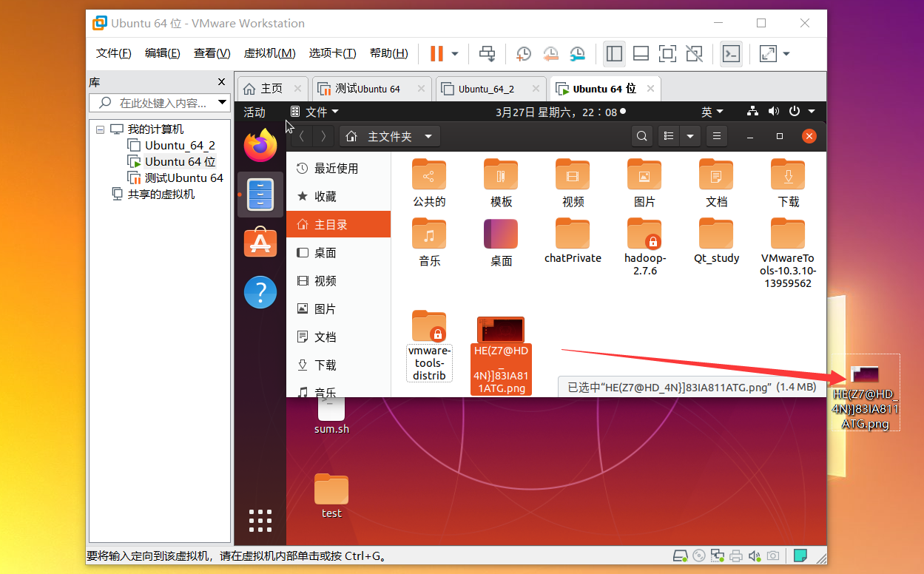The width and height of the screenshot is (924, 574).
Task: Click 活动 in the Ubuntu top bar
Action: [254, 112]
